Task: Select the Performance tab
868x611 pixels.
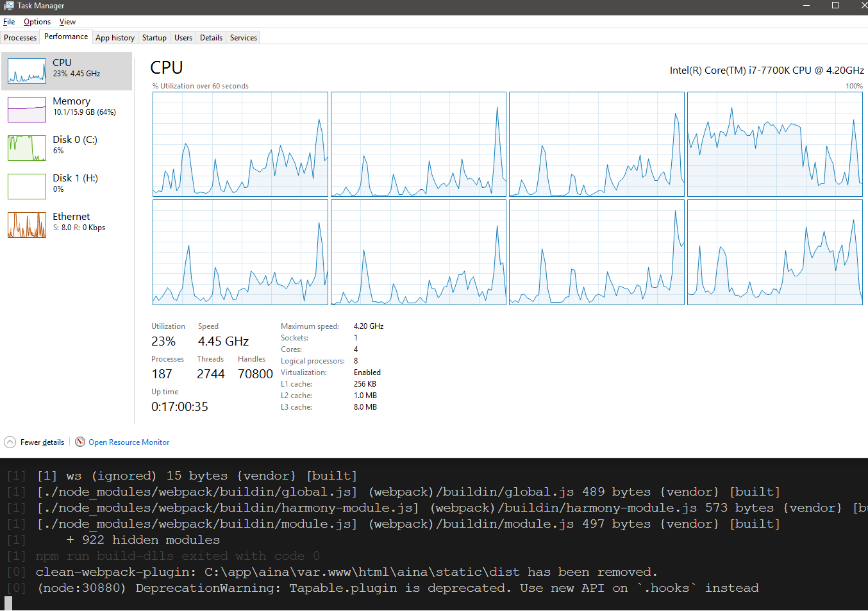Action: click(66, 37)
